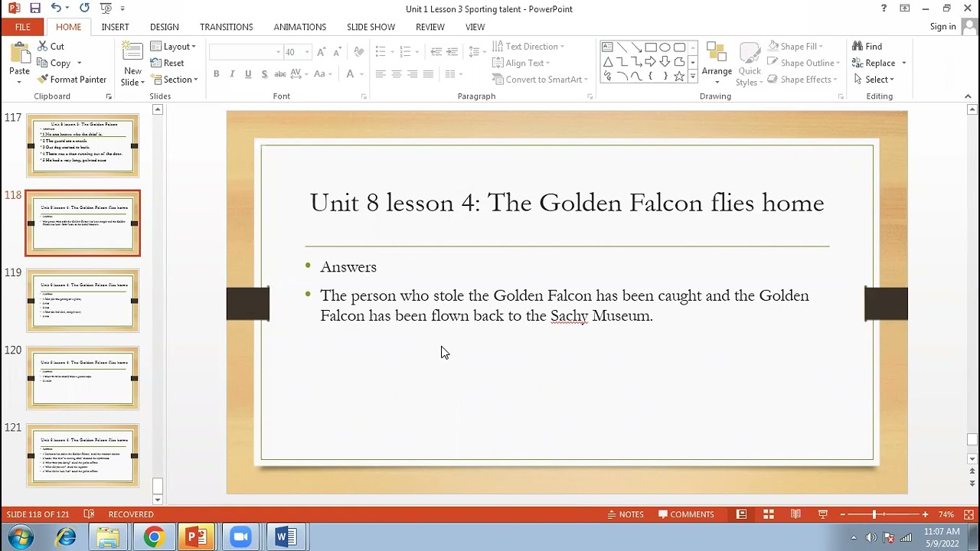Toggle the Notes pane in status bar

[x=626, y=514]
